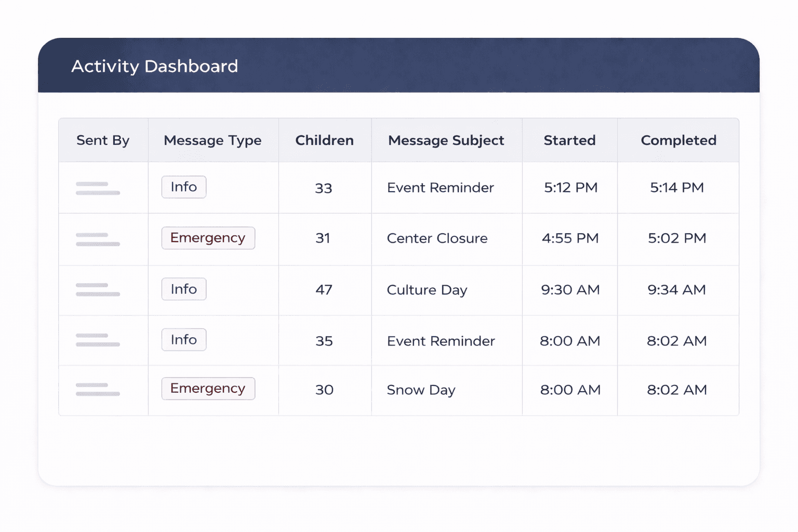The image size is (798, 532).
Task: Click the Info badge in the fourth row
Action: [183, 340]
